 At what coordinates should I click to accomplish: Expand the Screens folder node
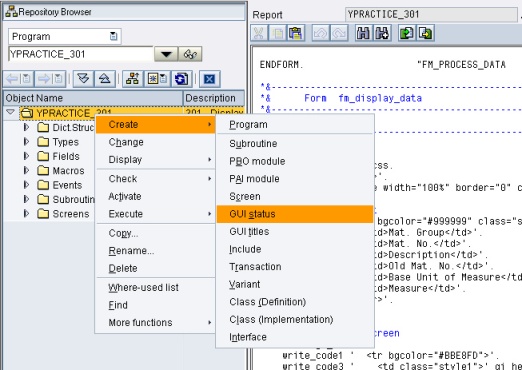pyautogui.click(x=26, y=214)
